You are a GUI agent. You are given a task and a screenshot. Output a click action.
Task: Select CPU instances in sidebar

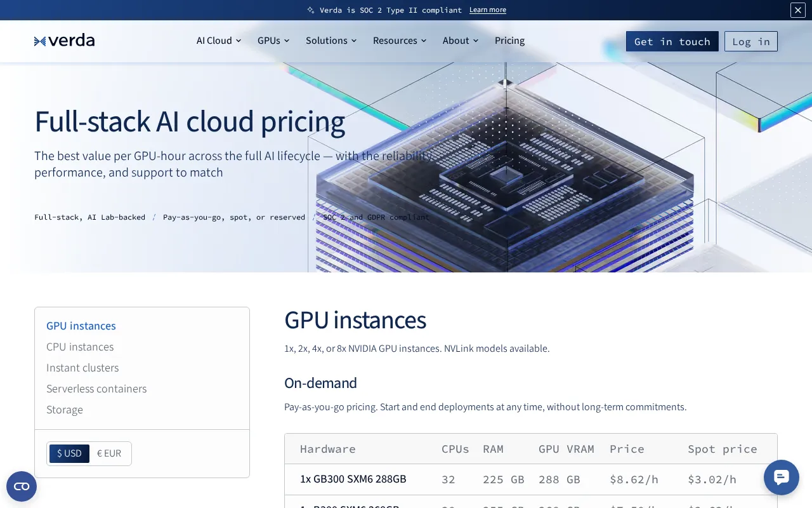[80, 347]
